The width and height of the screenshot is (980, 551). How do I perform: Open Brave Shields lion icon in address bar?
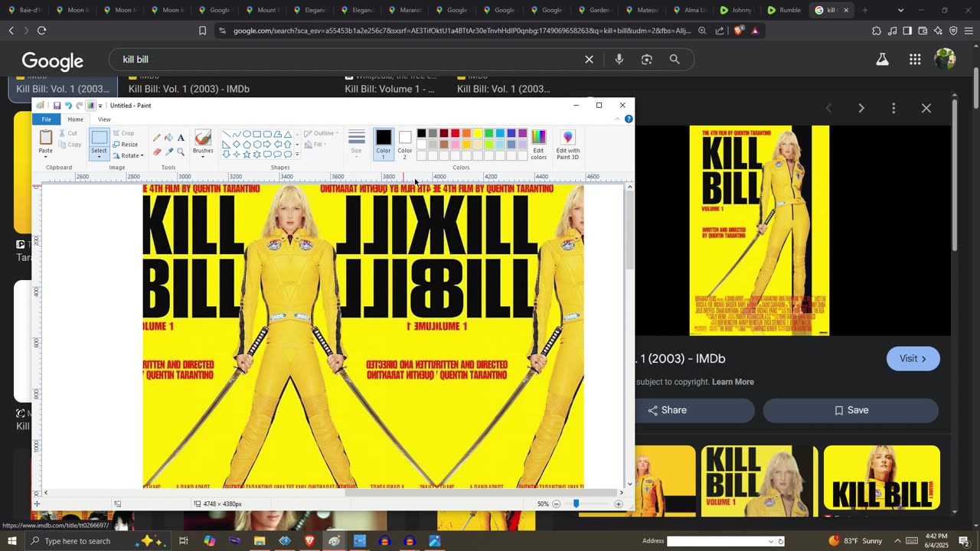click(738, 31)
